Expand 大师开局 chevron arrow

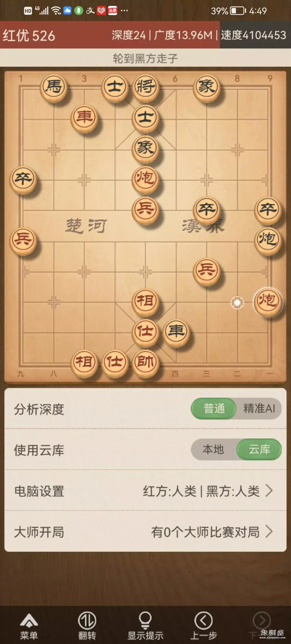point(269,532)
